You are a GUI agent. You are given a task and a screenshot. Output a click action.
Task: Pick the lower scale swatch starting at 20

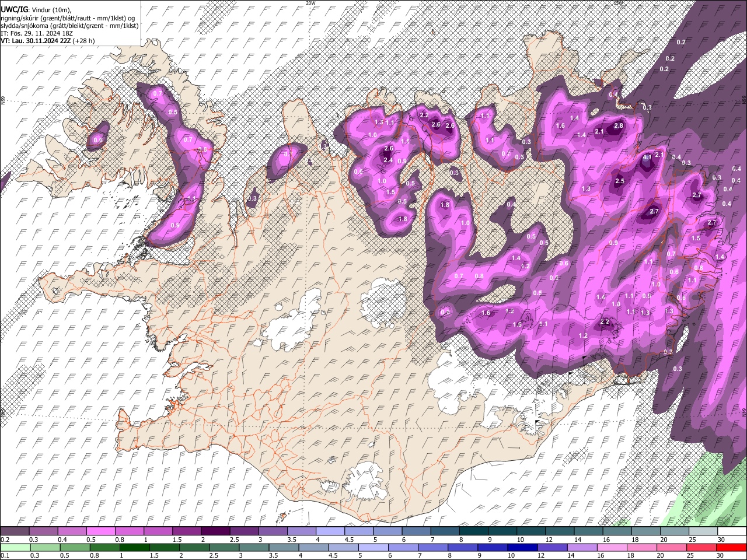pos(671,547)
